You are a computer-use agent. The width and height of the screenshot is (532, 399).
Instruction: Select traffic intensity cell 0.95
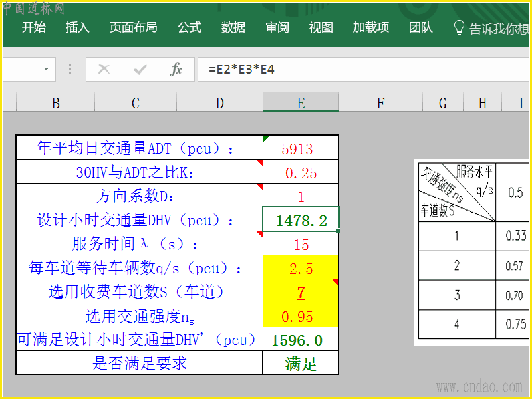[x=301, y=315]
